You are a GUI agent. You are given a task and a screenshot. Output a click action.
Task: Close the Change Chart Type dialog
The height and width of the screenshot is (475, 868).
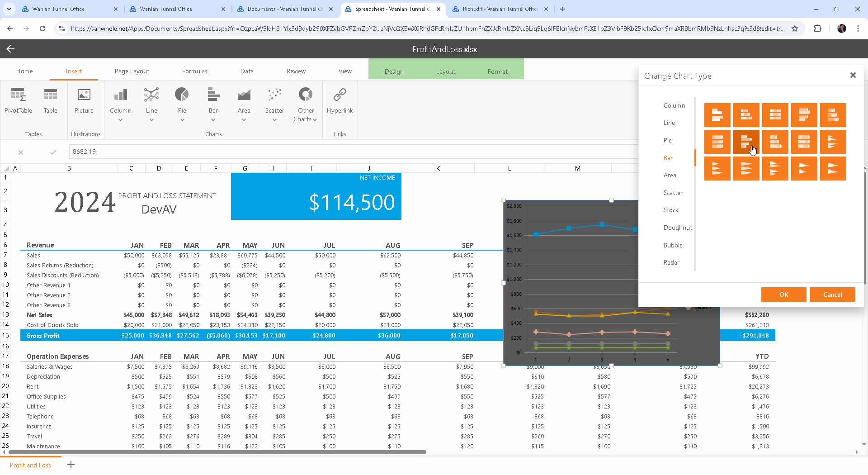point(853,75)
